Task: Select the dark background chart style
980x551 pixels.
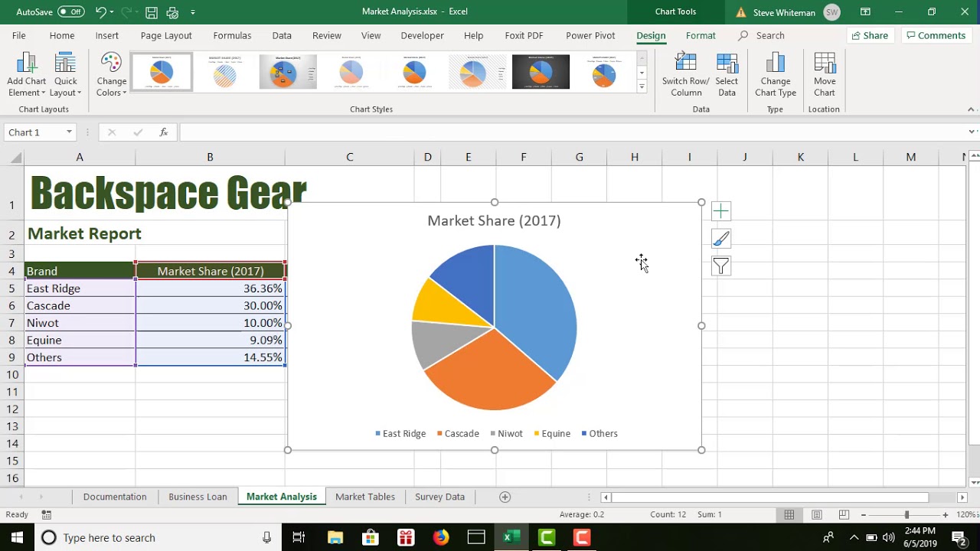Action: 541,72
